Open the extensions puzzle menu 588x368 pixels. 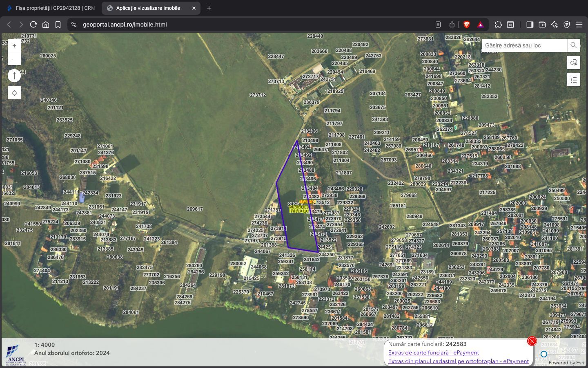[x=498, y=25]
